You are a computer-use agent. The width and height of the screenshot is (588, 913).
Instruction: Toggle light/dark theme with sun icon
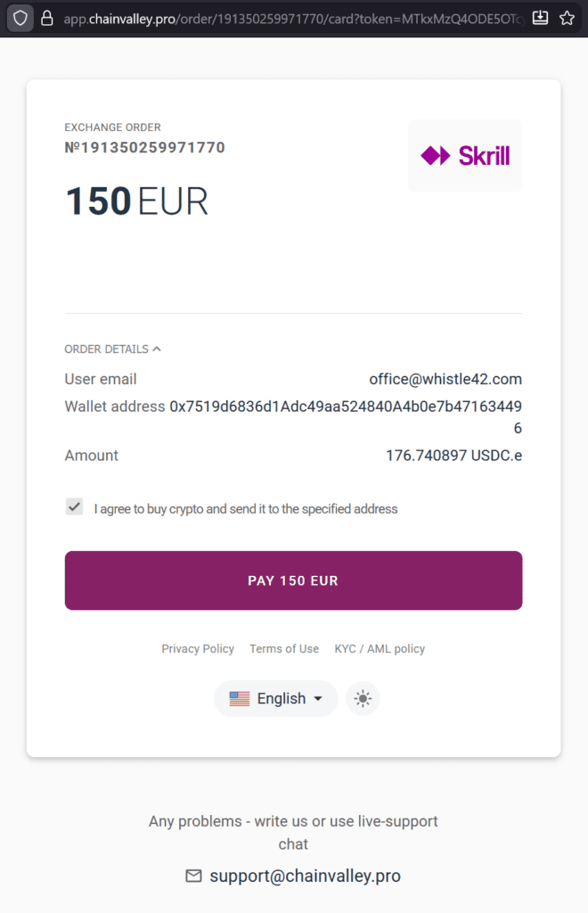pos(363,699)
